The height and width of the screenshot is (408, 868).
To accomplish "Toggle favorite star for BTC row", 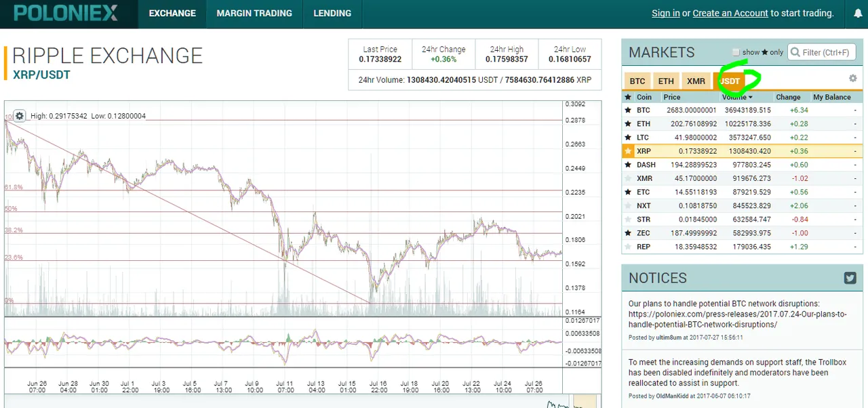I will (628, 110).
